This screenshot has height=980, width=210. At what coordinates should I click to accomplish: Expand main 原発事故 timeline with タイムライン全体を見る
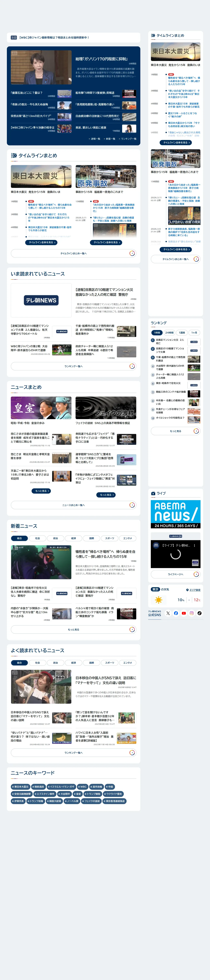pos(106,242)
